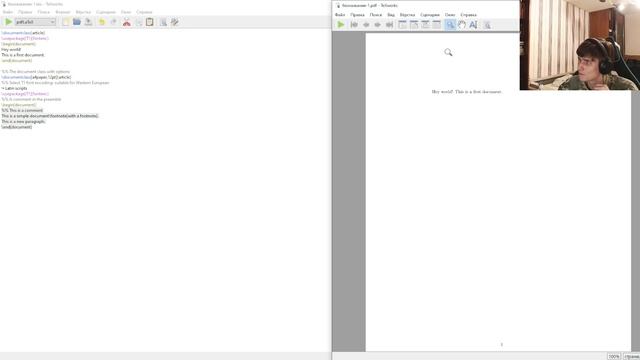
Task: Open Правка menu in the PDF window
Action: 357,15
